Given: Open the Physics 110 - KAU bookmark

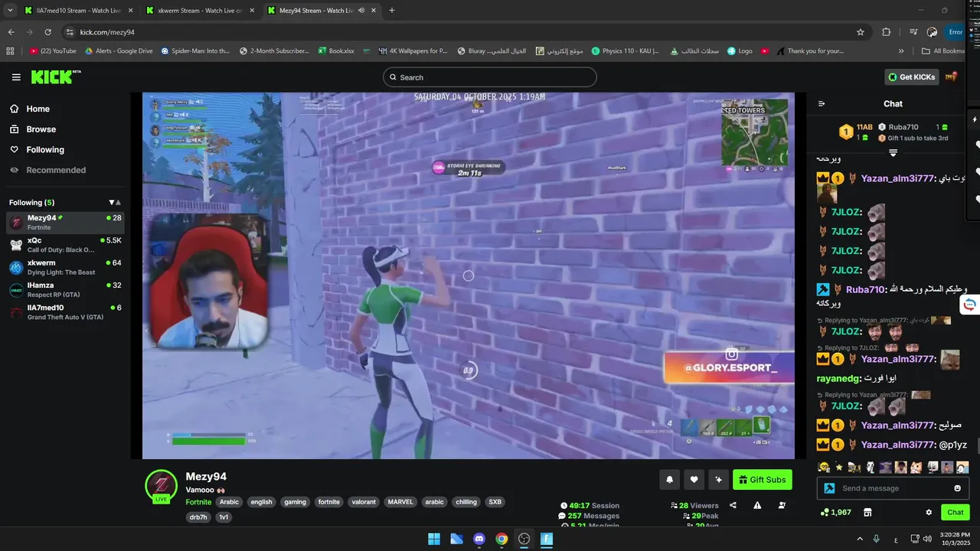Looking at the screenshot, I should (625, 51).
